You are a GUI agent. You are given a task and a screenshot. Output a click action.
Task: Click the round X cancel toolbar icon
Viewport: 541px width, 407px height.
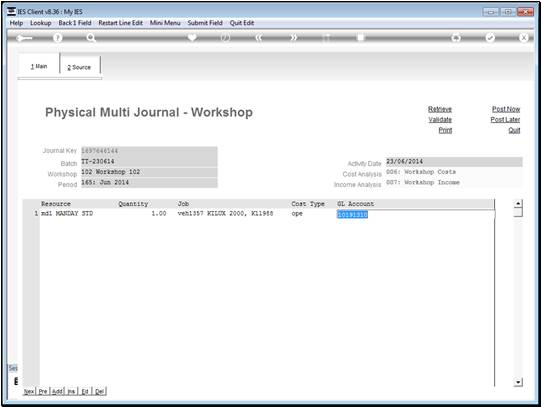point(523,38)
